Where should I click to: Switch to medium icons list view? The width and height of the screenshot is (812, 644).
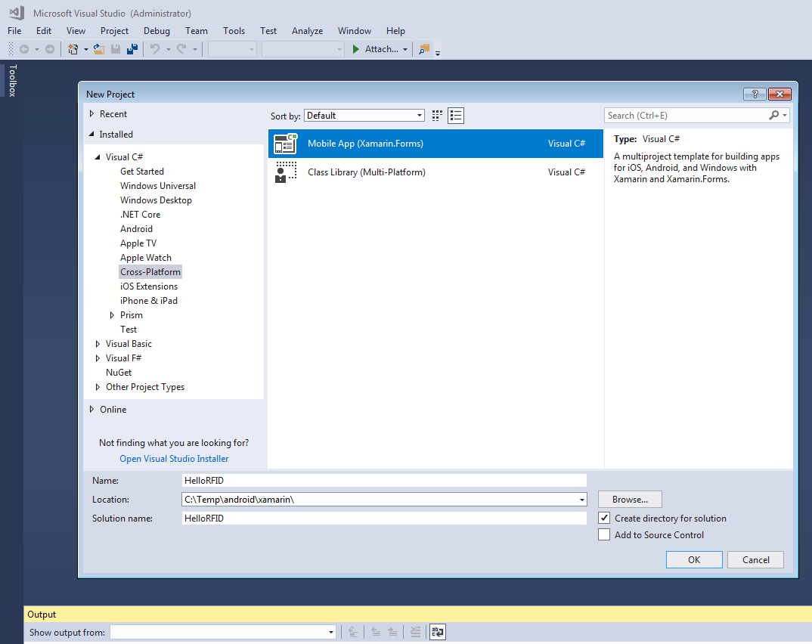(456, 116)
